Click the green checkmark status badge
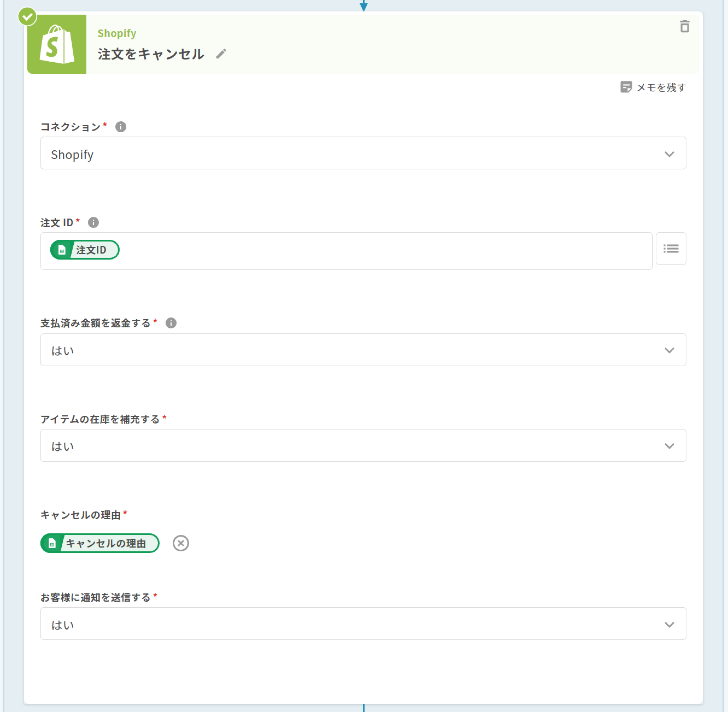This screenshot has height=712, width=728. tap(28, 16)
